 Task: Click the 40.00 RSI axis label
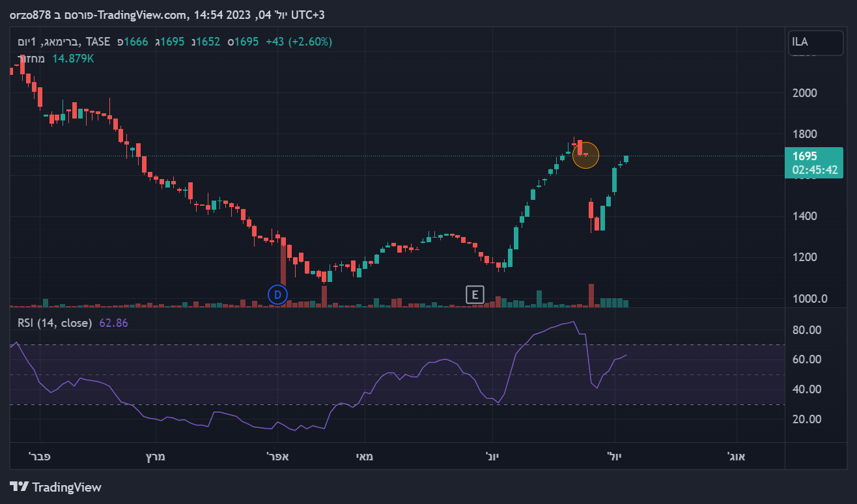click(x=806, y=389)
